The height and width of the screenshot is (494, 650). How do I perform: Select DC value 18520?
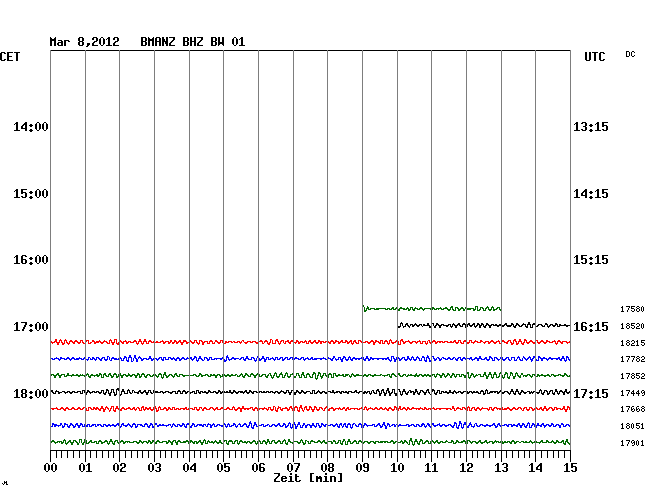click(x=633, y=326)
